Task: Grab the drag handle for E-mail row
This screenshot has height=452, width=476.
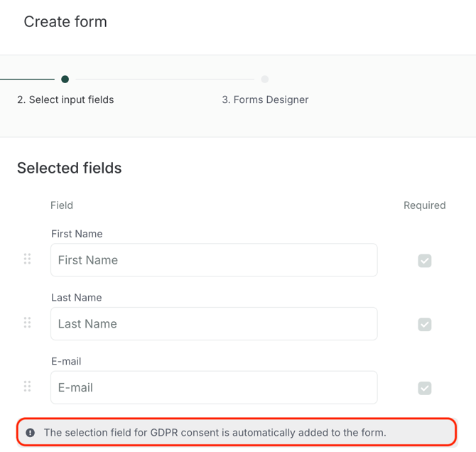Action: tap(28, 387)
